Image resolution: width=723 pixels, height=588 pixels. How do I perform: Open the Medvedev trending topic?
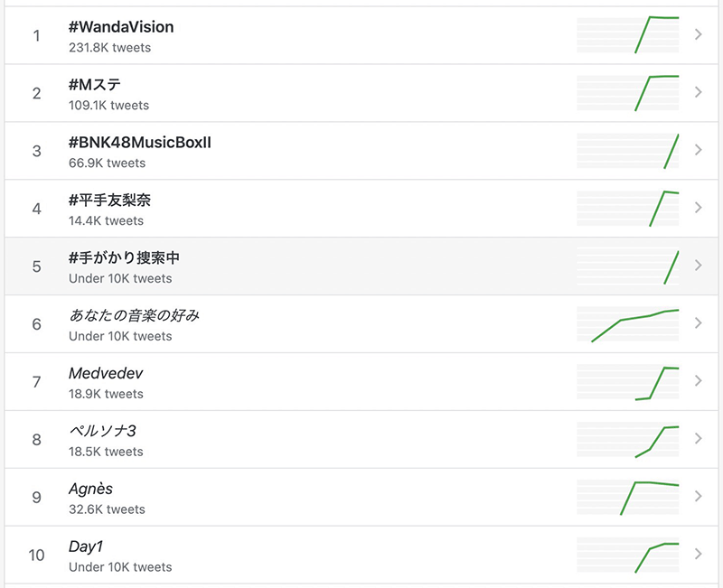[x=106, y=374]
